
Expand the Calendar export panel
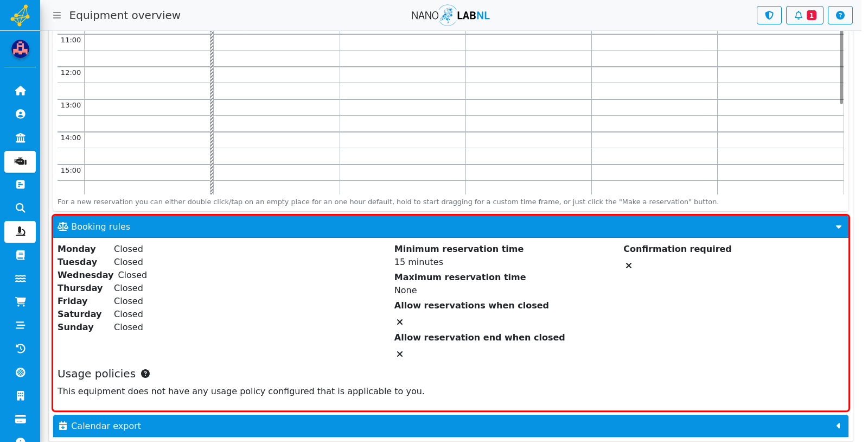[x=451, y=426]
